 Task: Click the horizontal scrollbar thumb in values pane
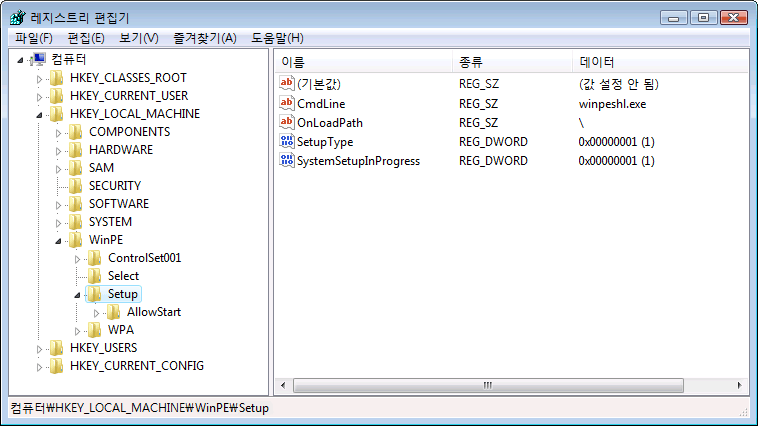488,385
